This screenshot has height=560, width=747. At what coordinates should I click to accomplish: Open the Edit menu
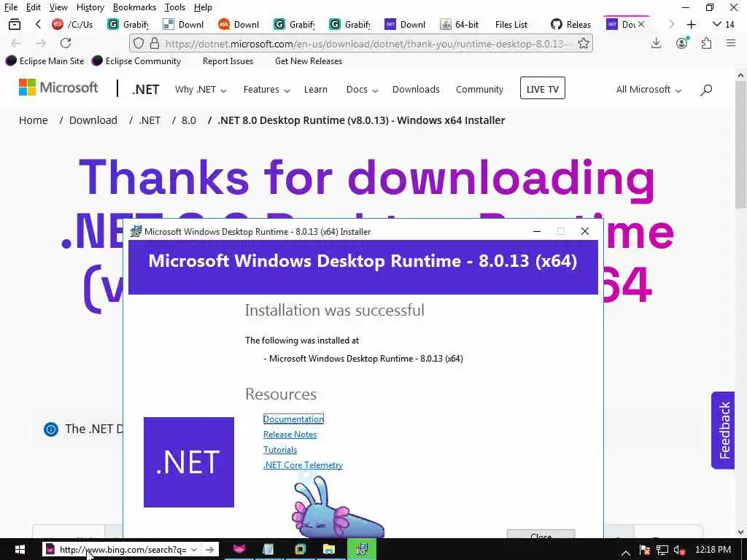point(34,7)
